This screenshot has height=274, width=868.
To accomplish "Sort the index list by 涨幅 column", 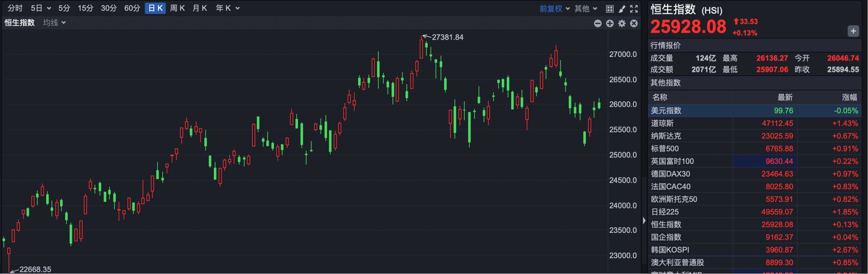I will click(849, 97).
